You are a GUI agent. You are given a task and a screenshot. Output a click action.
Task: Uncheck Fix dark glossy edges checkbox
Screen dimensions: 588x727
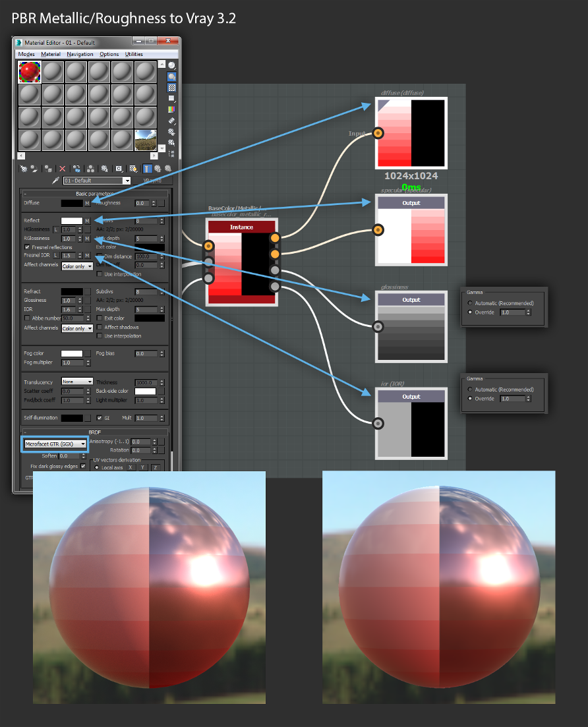pyautogui.click(x=83, y=466)
